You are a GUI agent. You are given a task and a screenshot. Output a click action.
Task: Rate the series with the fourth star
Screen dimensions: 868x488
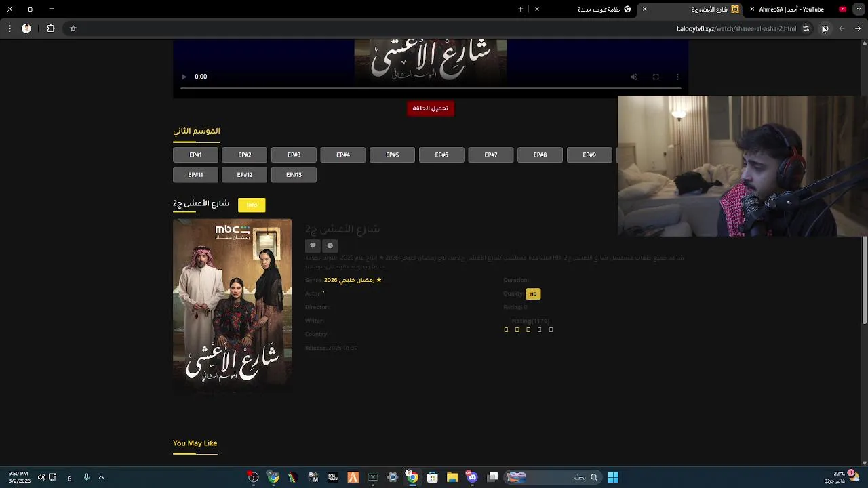pyautogui.click(x=540, y=330)
